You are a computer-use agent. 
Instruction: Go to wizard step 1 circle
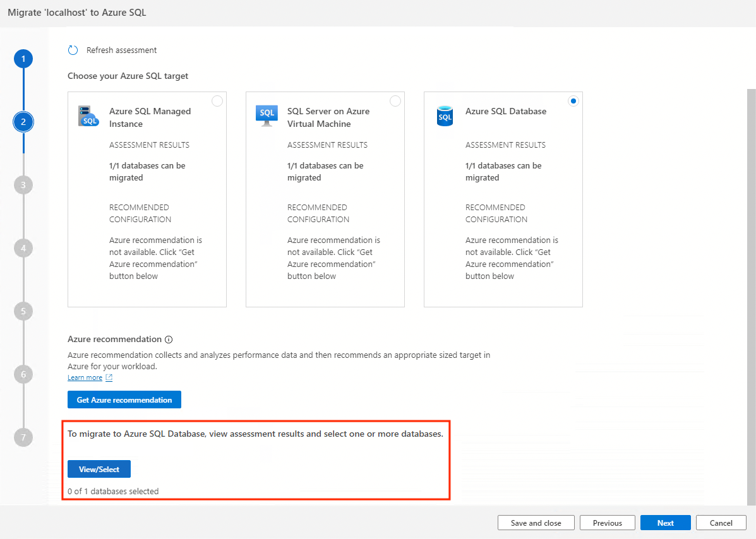click(23, 59)
